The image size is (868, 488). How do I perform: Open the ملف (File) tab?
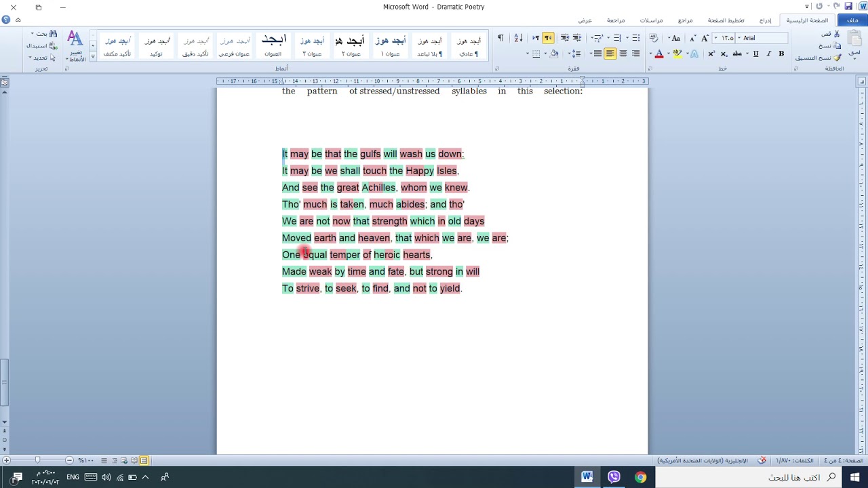pyautogui.click(x=852, y=20)
